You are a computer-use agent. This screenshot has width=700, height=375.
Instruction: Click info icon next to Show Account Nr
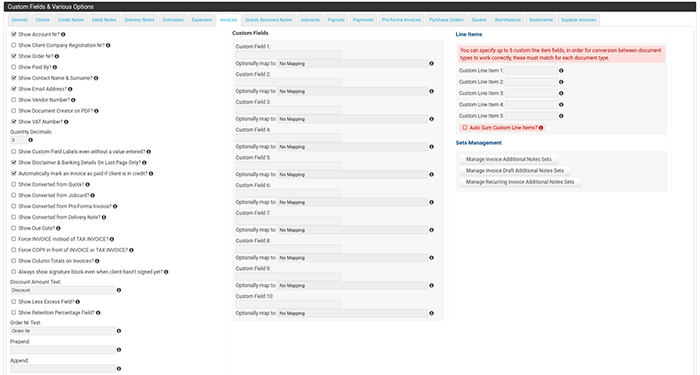click(63, 34)
